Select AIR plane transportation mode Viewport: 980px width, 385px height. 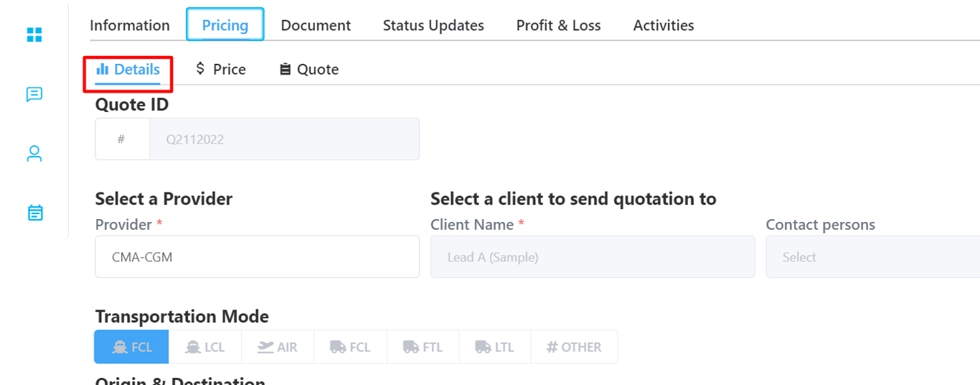coord(278,347)
